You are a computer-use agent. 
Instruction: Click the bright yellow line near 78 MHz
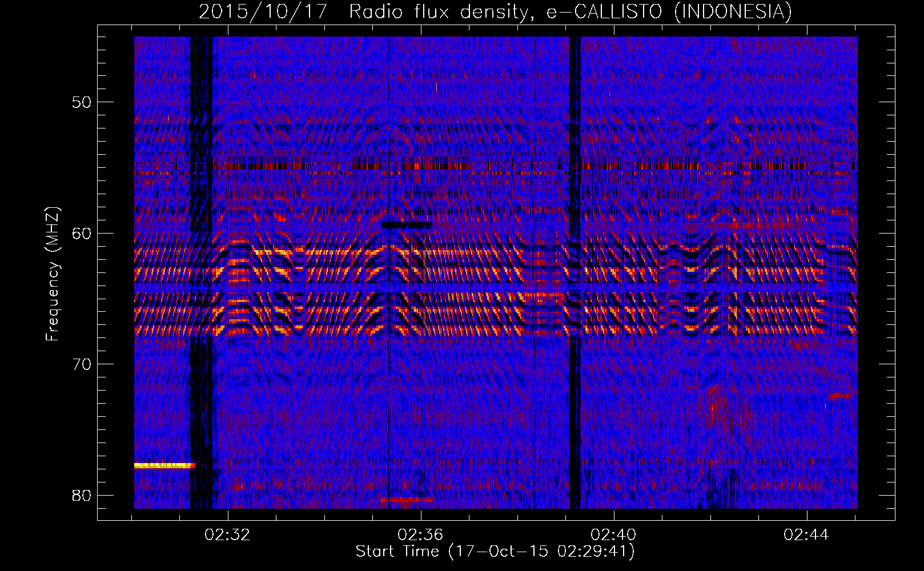click(x=164, y=465)
